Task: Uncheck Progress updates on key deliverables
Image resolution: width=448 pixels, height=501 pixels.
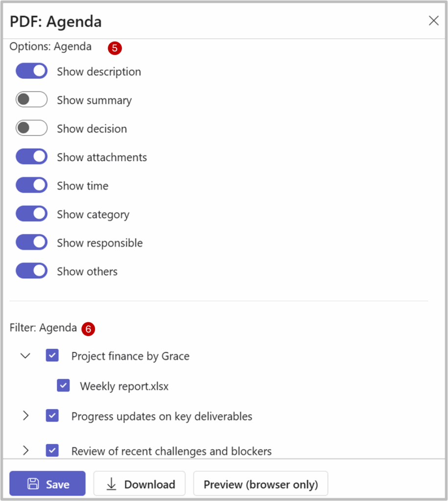Action: (x=52, y=416)
